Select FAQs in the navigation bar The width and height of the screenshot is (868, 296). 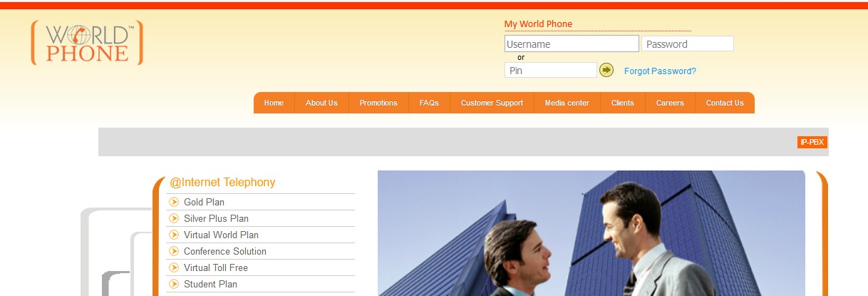pyautogui.click(x=429, y=103)
